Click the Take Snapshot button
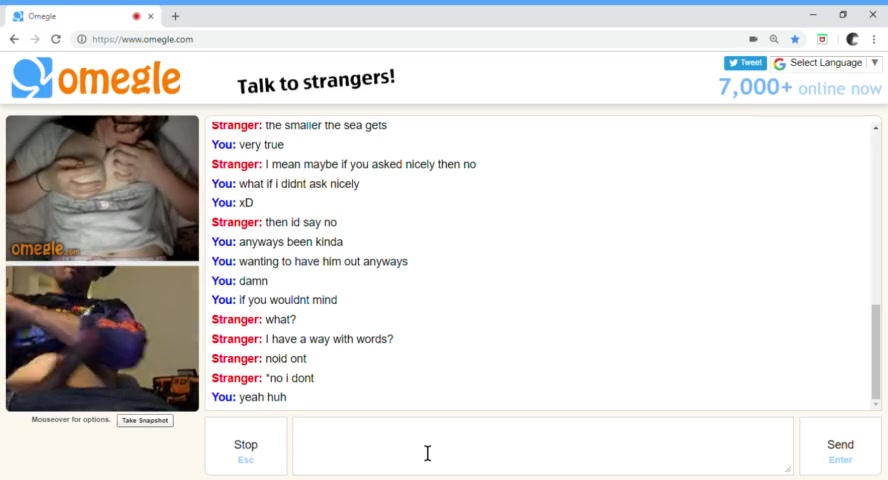This screenshot has height=480, width=888. (x=145, y=421)
